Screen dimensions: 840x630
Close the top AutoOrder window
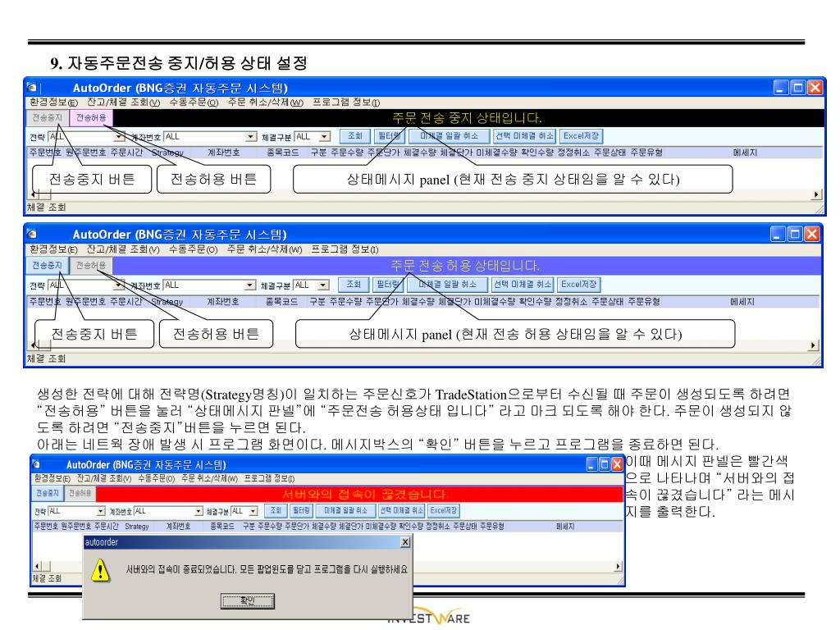(x=815, y=87)
